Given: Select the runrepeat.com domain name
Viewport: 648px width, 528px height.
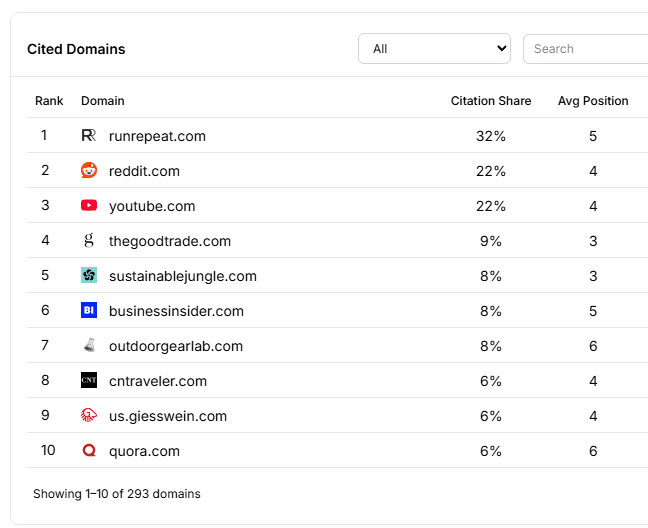Looking at the screenshot, I should 157,136.
